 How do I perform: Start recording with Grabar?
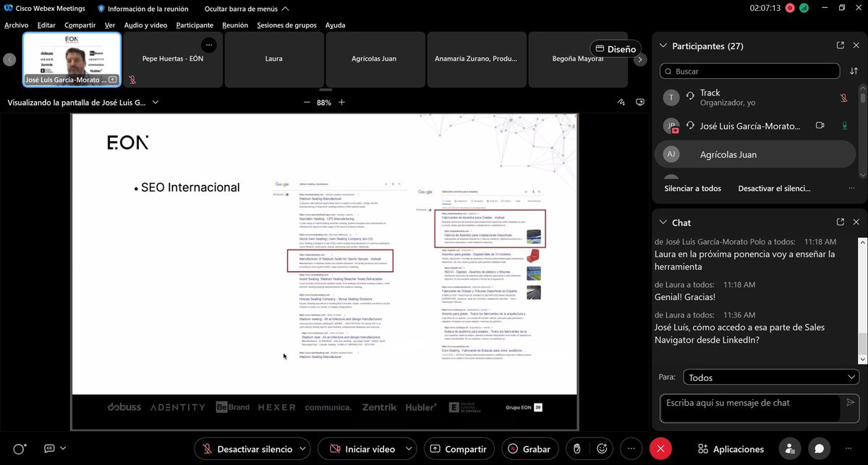[x=530, y=449]
